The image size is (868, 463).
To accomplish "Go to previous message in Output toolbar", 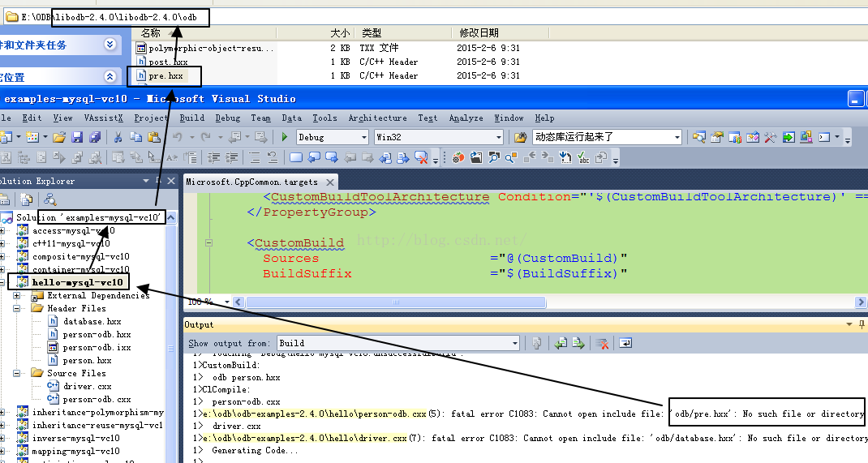I will pyautogui.click(x=561, y=344).
